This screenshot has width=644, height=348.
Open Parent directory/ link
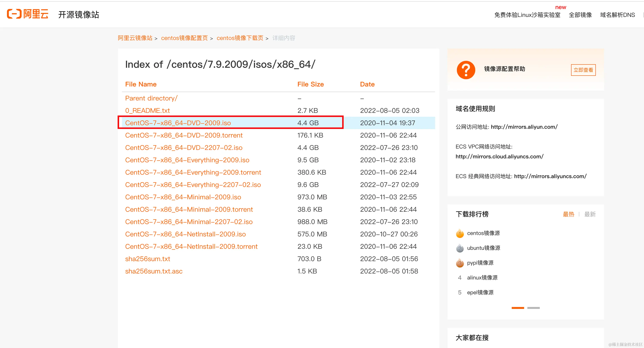click(151, 98)
